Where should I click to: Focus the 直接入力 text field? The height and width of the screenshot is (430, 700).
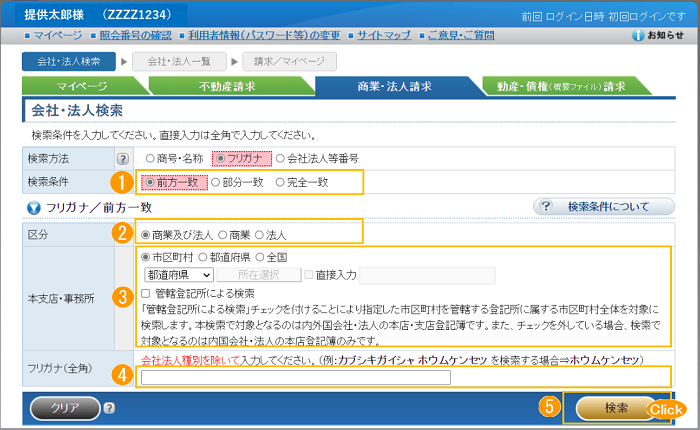point(427,276)
